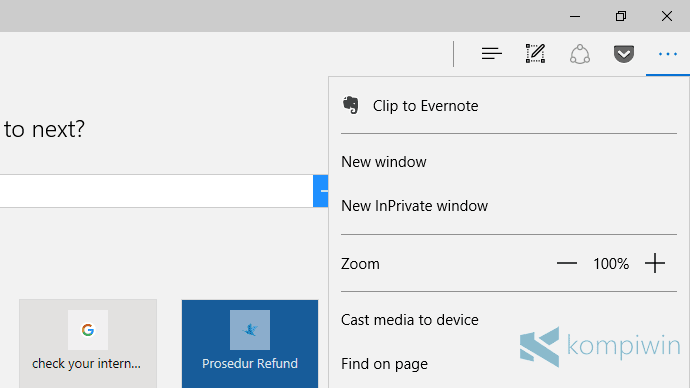Screen dimensions: 690x388
Task: Click the Make a Web Note icon
Action: tap(536, 54)
